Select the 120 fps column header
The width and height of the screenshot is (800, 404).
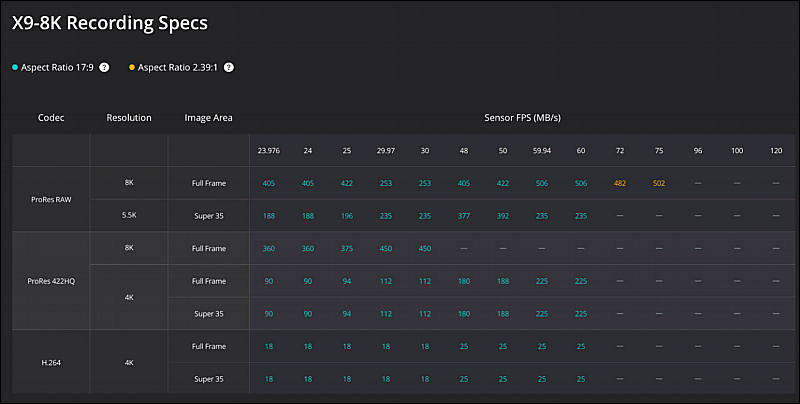click(x=776, y=151)
